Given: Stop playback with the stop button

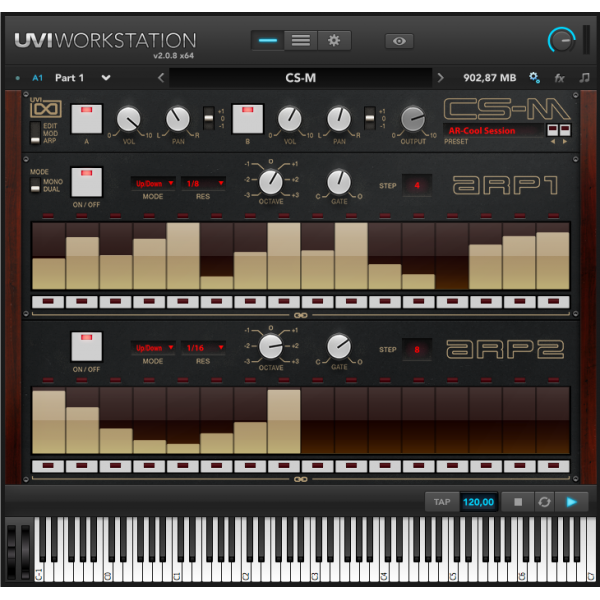Looking at the screenshot, I should click(518, 502).
